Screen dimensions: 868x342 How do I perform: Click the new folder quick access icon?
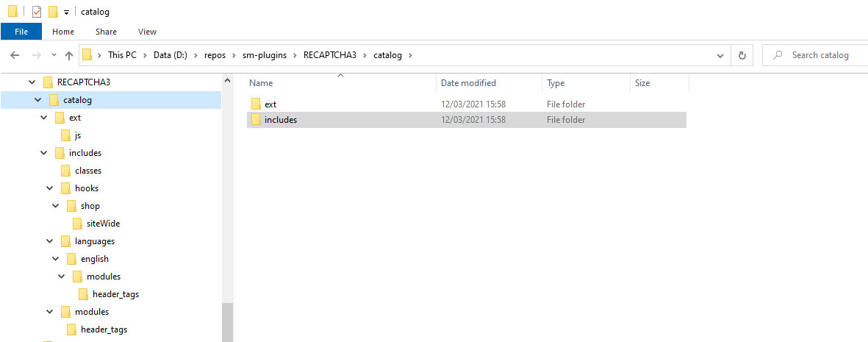(x=53, y=12)
